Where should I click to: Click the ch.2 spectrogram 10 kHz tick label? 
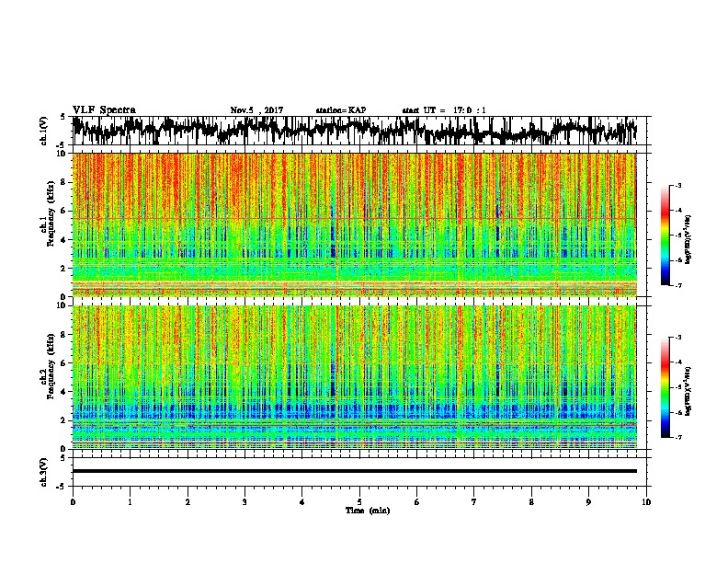62,305
